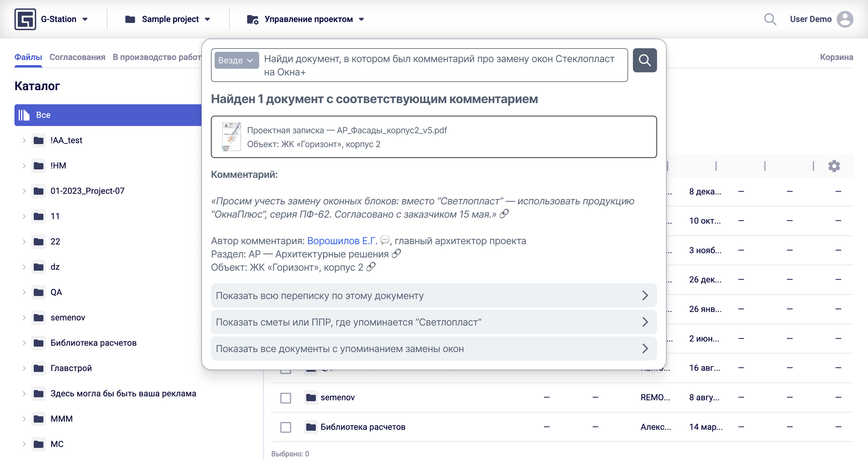This screenshot has width=868, height=469.
Task: Click link icon next to Раздел АР
Action: coord(396,253)
